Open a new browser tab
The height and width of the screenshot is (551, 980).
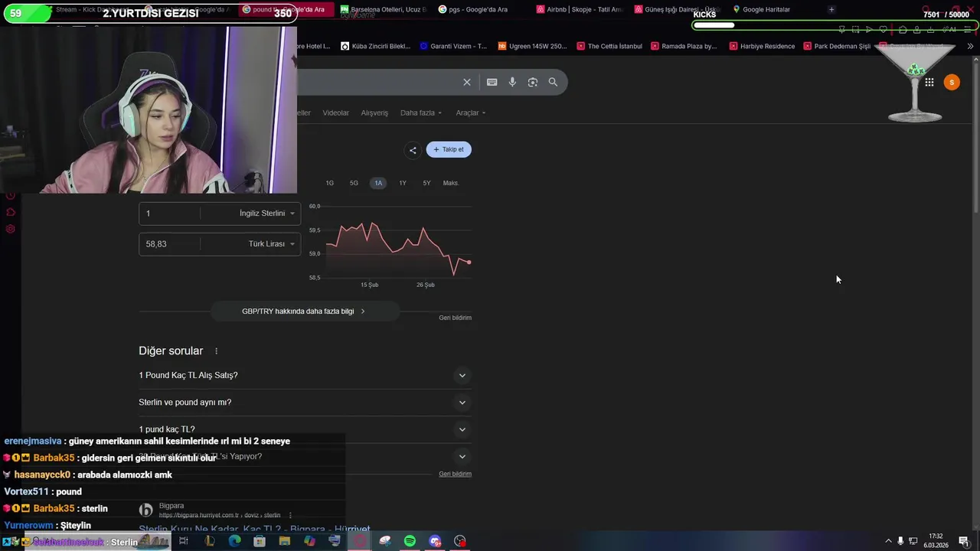[x=831, y=9]
